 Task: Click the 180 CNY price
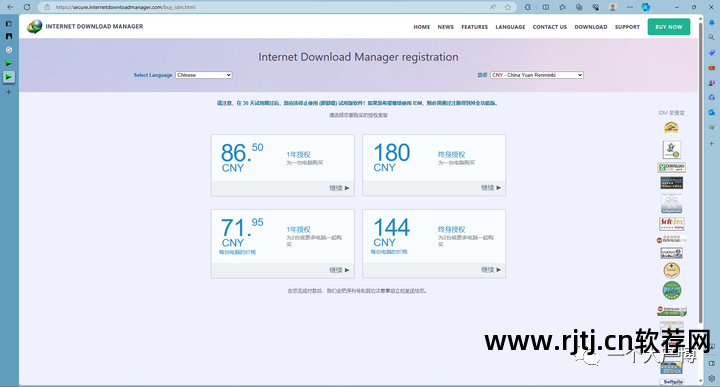pyautogui.click(x=391, y=157)
